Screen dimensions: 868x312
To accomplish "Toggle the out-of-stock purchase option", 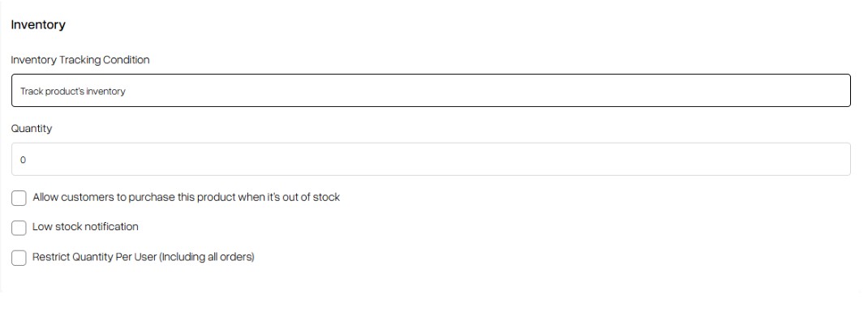I will [19, 198].
